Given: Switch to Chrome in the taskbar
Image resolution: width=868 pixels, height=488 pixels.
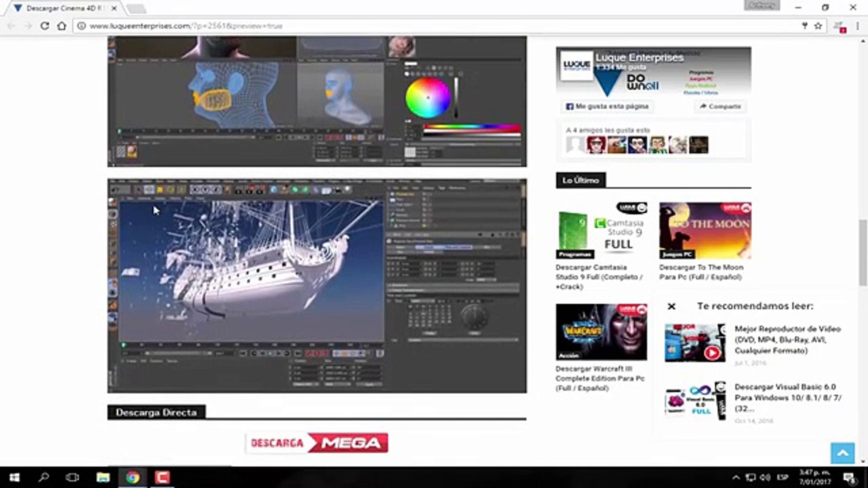Looking at the screenshot, I should 132,477.
